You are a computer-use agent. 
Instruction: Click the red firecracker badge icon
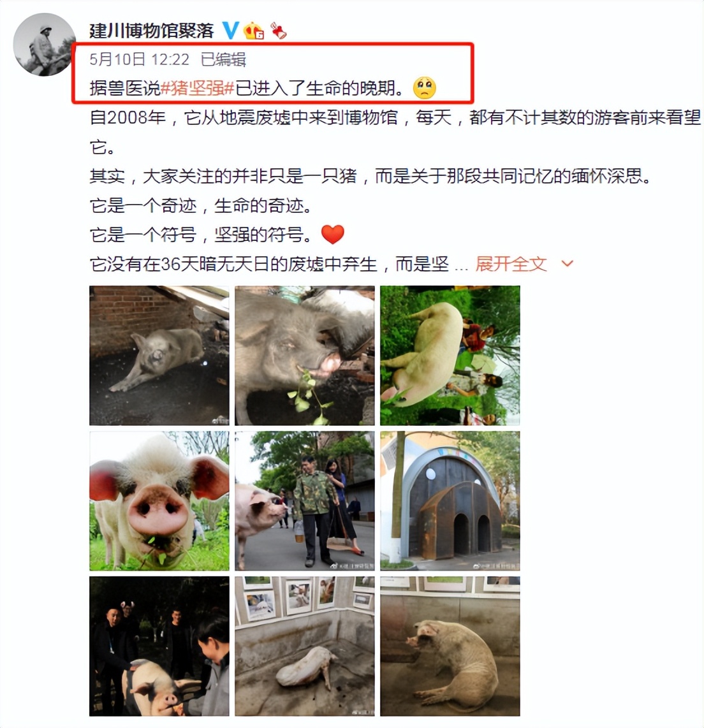(x=279, y=31)
